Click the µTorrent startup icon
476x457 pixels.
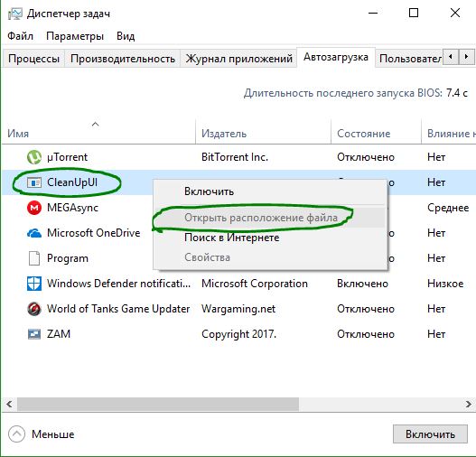34,157
